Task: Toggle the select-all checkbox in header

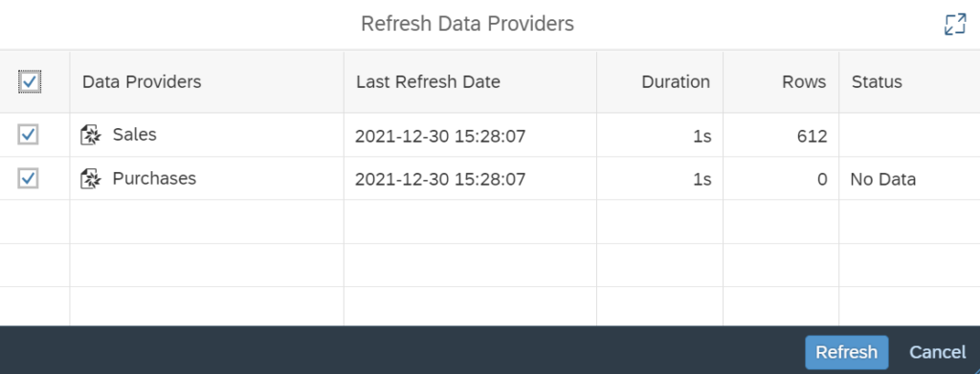Action: coord(30,82)
